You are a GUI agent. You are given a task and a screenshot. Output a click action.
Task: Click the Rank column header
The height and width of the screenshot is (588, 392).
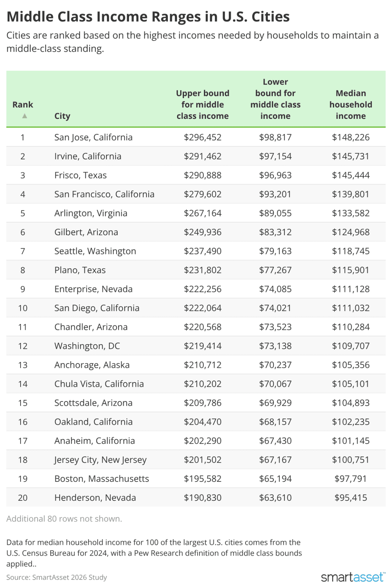coord(23,105)
